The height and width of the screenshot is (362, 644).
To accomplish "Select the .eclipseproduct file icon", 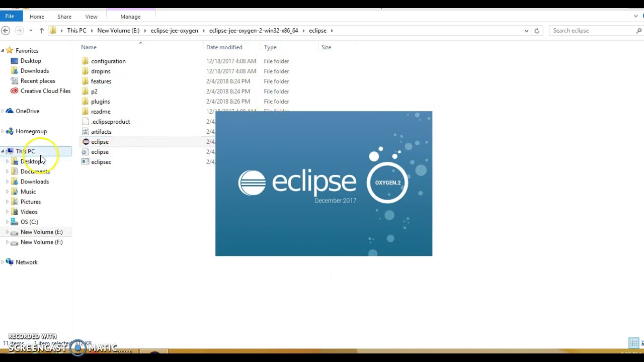I will coord(86,122).
